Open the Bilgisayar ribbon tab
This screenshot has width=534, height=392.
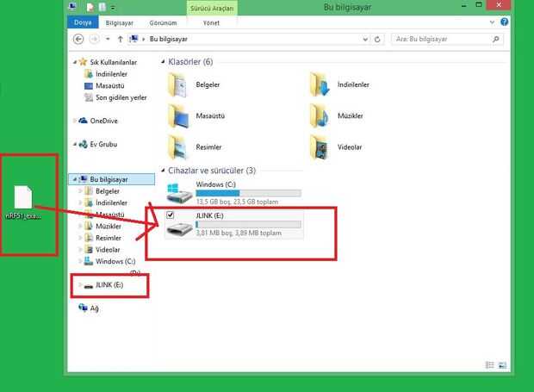(x=119, y=22)
